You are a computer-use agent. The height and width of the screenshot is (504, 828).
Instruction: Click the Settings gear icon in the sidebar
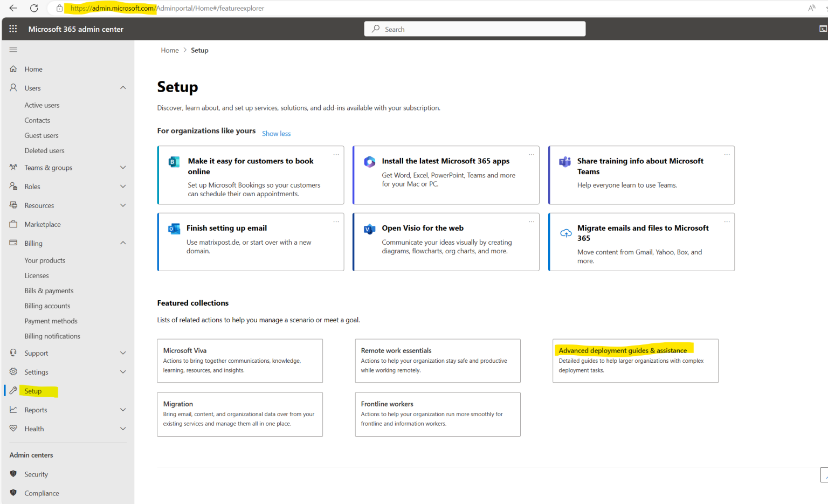[x=13, y=372]
